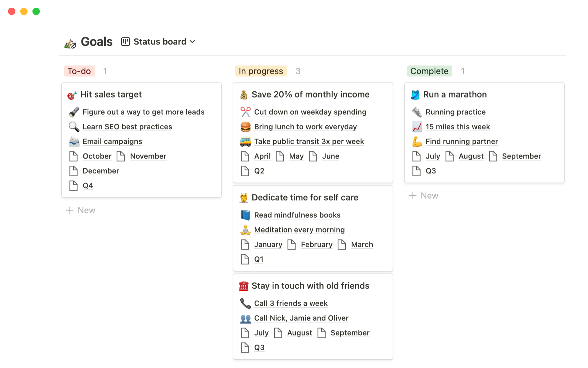Click the flexed bicep icon for running partner
The image size is (588, 368).
point(417,141)
